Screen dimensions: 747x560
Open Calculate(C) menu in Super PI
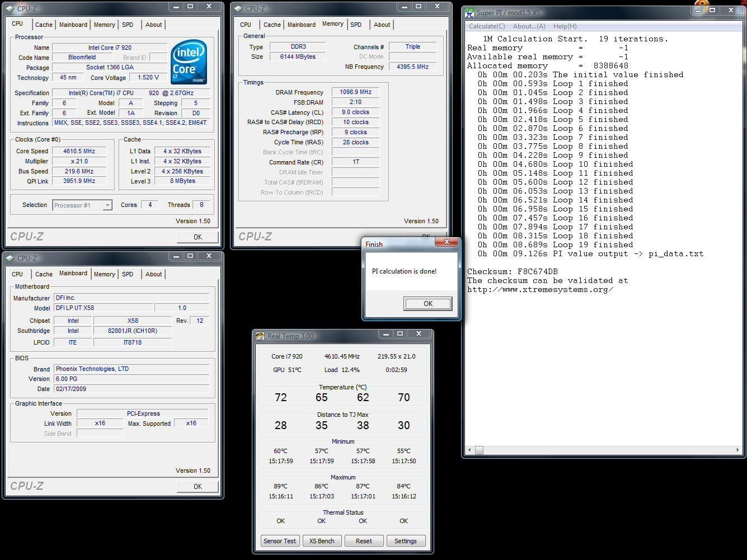487,26
